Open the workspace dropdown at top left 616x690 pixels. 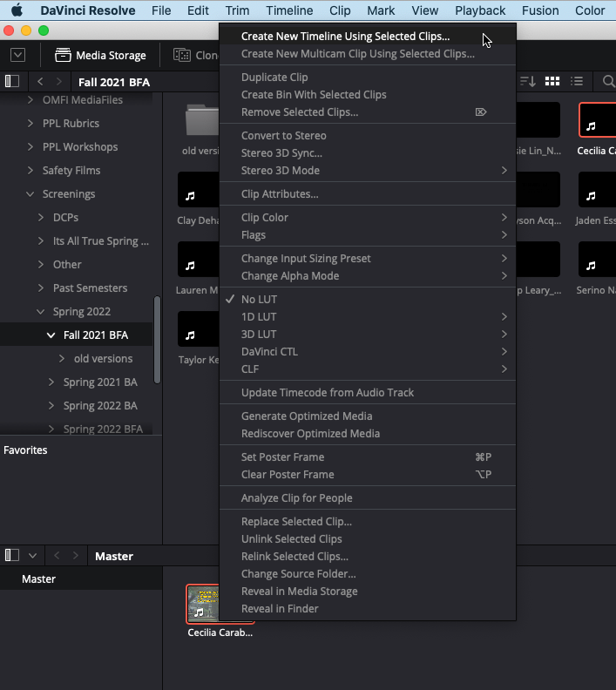click(17, 56)
